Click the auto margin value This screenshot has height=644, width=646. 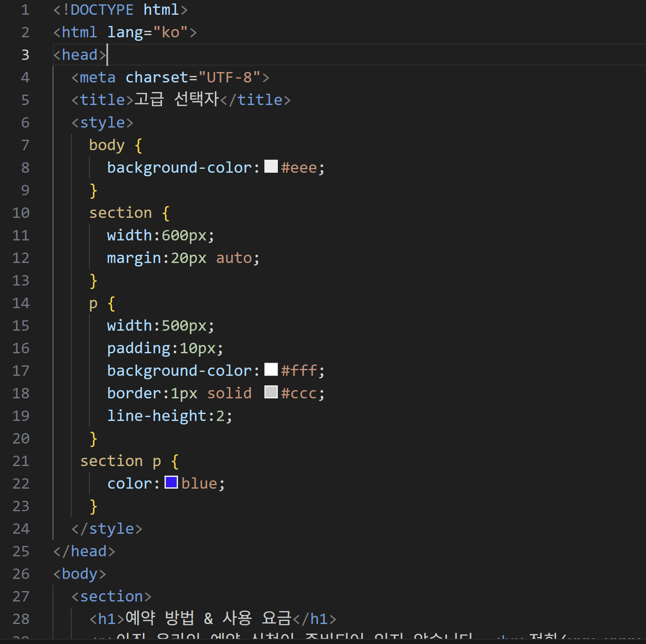coord(234,258)
